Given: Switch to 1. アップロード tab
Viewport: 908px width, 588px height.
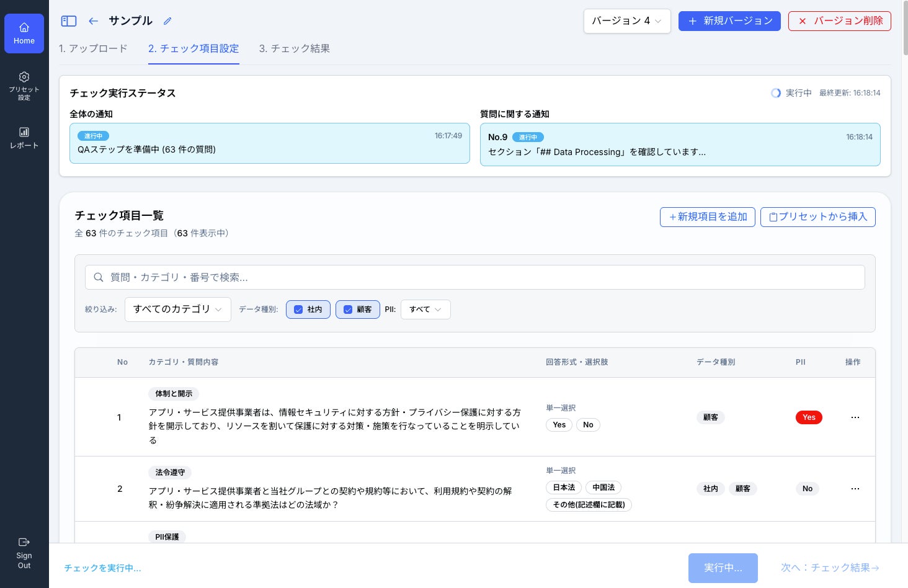Looking at the screenshot, I should click(x=93, y=48).
